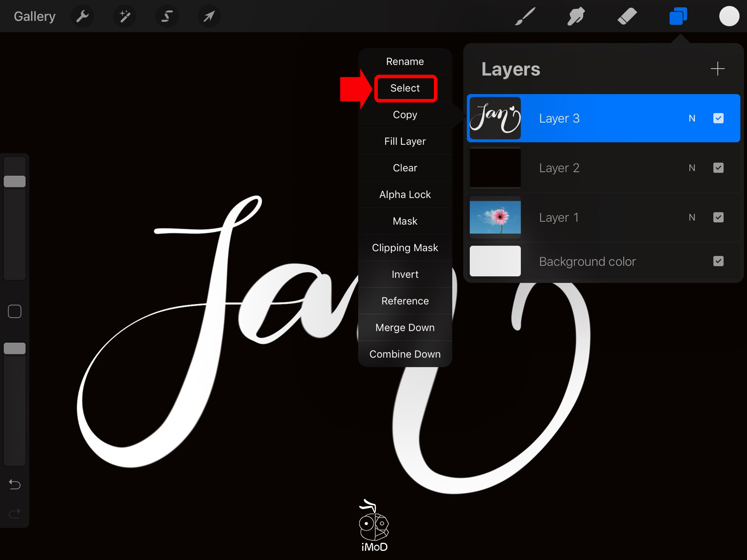The height and width of the screenshot is (560, 747).
Task: Activate the Selection S-ribbon tool
Action: pyautogui.click(x=167, y=17)
